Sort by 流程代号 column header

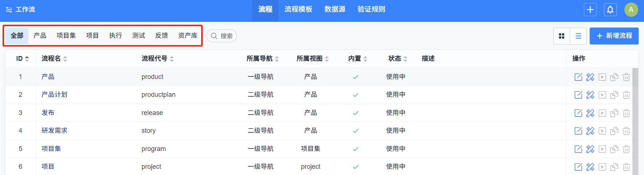coord(158,59)
